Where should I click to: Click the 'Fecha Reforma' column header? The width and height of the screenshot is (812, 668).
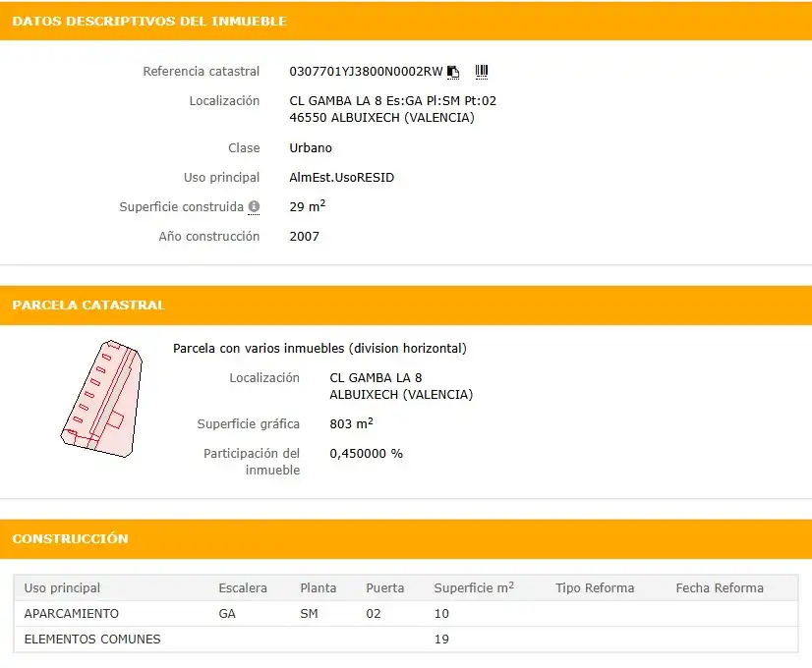pyautogui.click(x=720, y=588)
